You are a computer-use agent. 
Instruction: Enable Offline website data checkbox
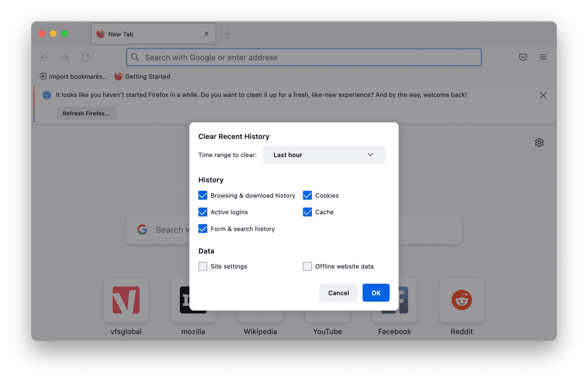tap(307, 266)
